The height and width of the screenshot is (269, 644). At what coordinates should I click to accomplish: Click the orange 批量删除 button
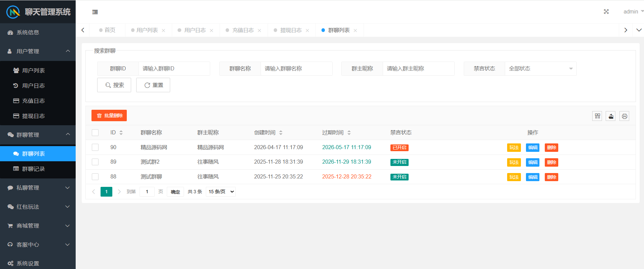click(x=109, y=115)
